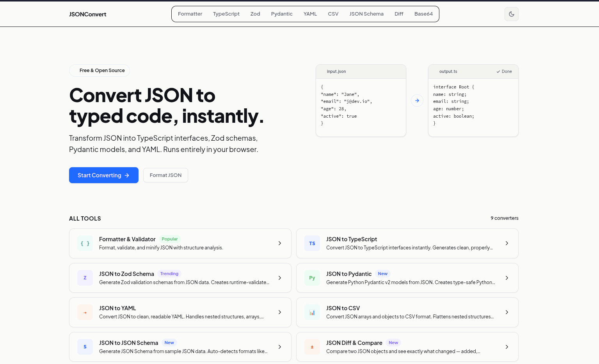Open the Base64 tab

coord(423,14)
